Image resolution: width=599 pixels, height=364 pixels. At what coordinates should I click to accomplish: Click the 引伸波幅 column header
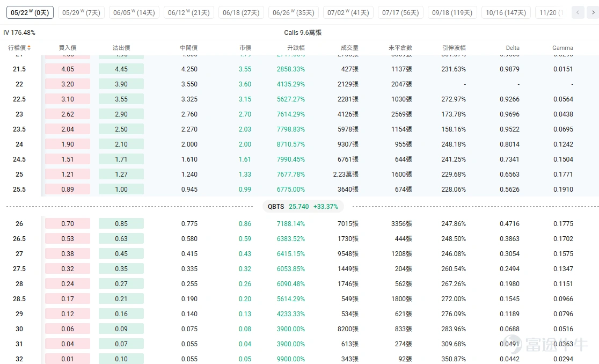[x=454, y=48]
